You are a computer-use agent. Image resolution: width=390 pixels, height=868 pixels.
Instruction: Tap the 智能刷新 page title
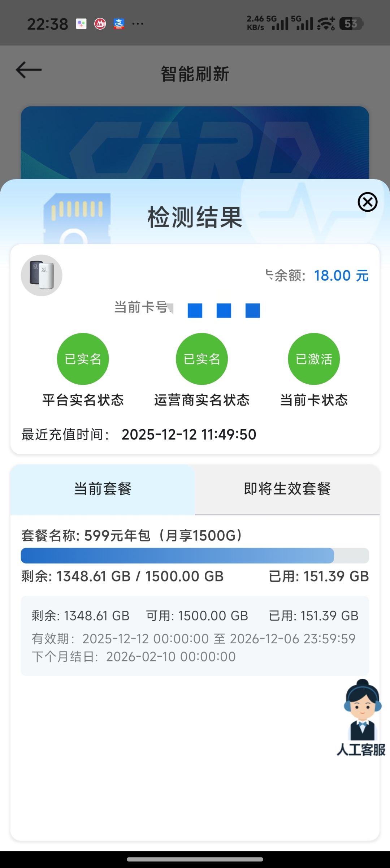195,74
